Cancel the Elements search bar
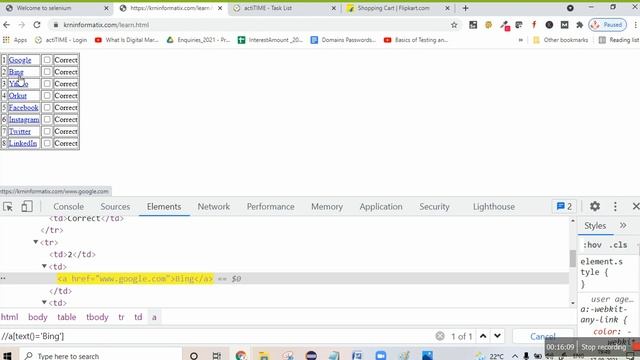 click(x=542, y=336)
